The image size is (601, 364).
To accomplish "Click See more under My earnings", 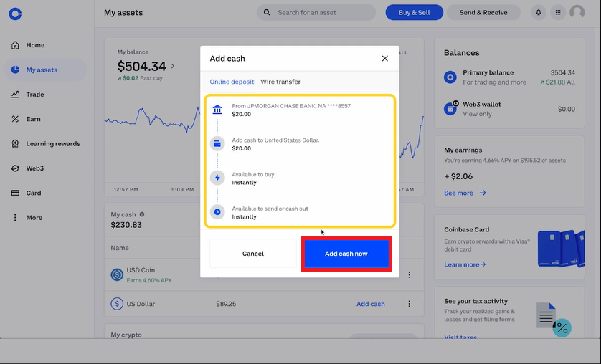I will pos(465,193).
